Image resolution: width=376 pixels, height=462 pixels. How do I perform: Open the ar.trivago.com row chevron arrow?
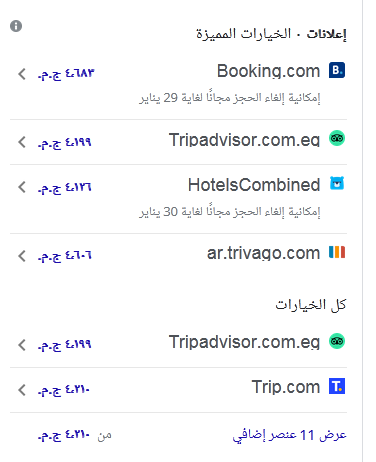click(22, 256)
